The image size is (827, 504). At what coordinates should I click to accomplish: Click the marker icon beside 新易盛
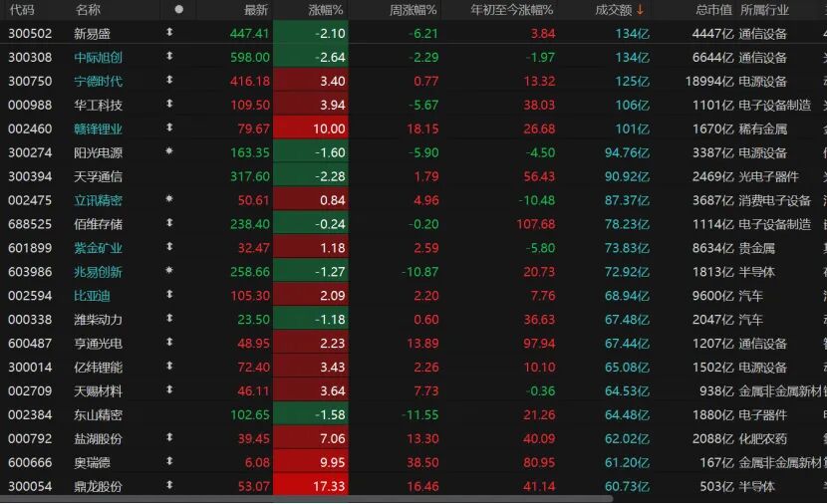169,33
